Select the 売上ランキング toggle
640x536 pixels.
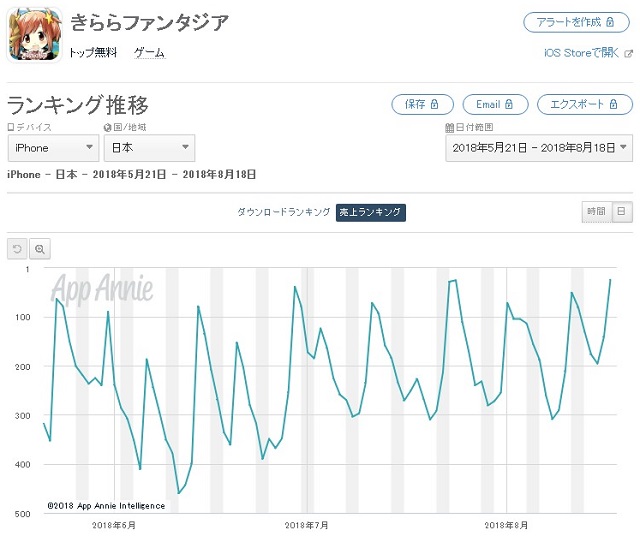[370, 212]
